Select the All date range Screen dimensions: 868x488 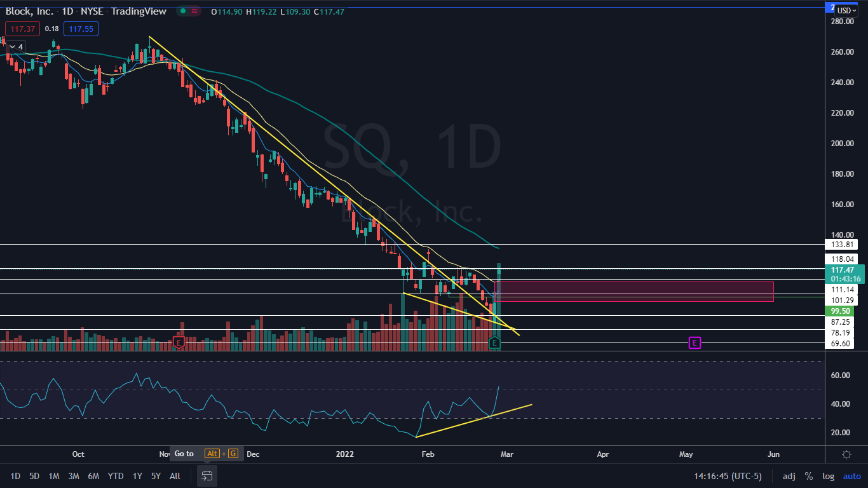point(175,476)
